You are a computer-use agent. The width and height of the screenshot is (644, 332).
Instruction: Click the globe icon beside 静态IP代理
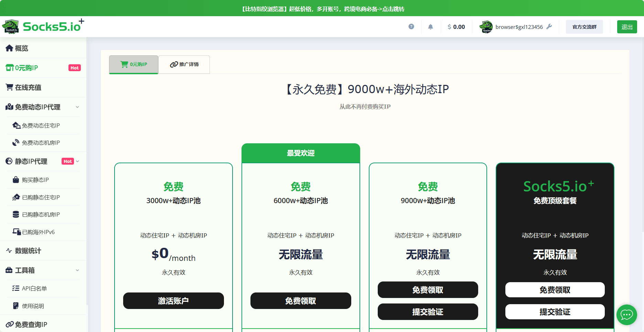[x=9, y=161]
